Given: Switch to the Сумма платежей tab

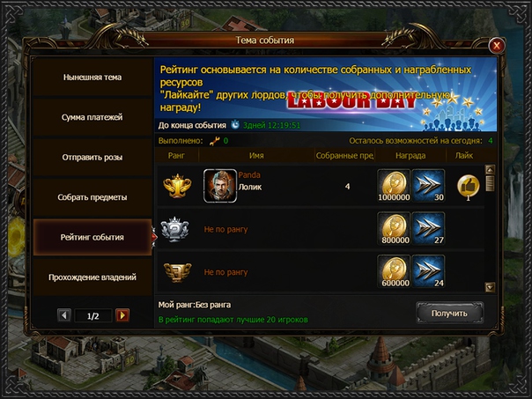Looking at the screenshot, I should click(92, 117).
